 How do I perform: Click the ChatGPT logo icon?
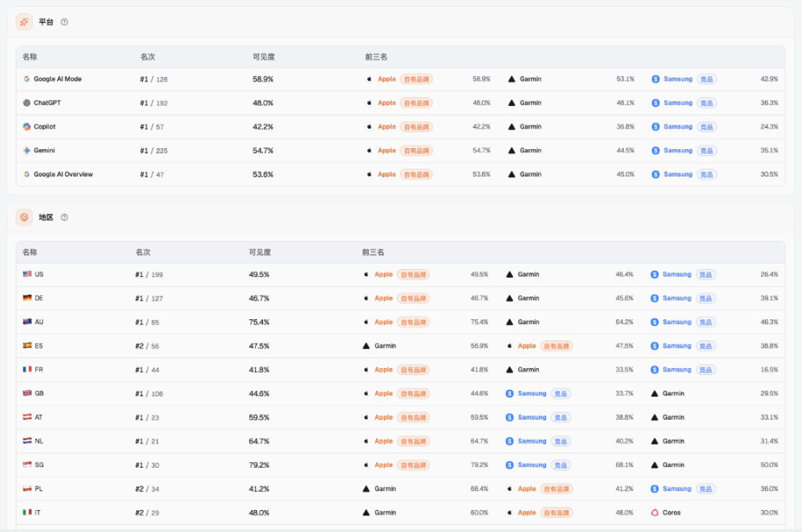27,103
